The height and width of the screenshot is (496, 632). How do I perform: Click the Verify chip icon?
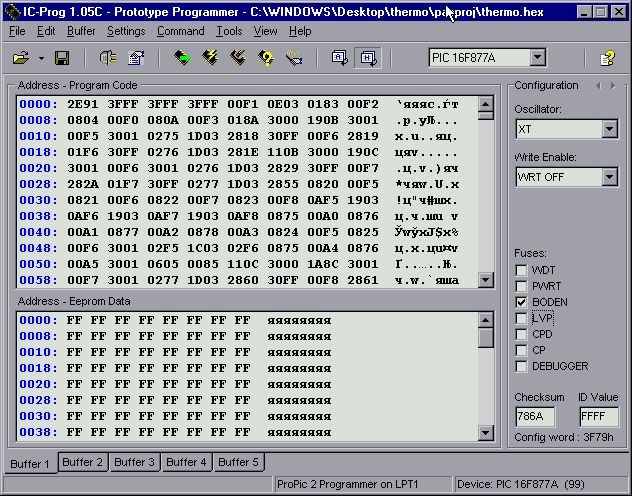pyautogui.click(x=266, y=58)
